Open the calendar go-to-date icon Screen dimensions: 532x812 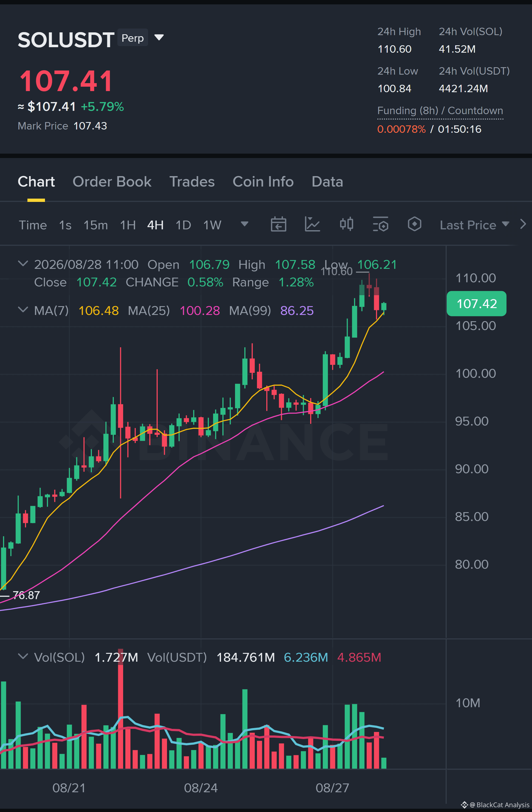point(278,224)
